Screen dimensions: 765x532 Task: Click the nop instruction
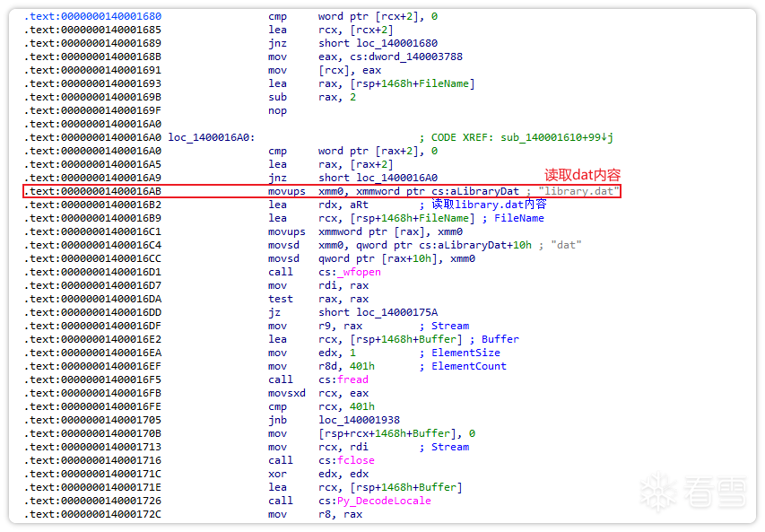click(277, 110)
